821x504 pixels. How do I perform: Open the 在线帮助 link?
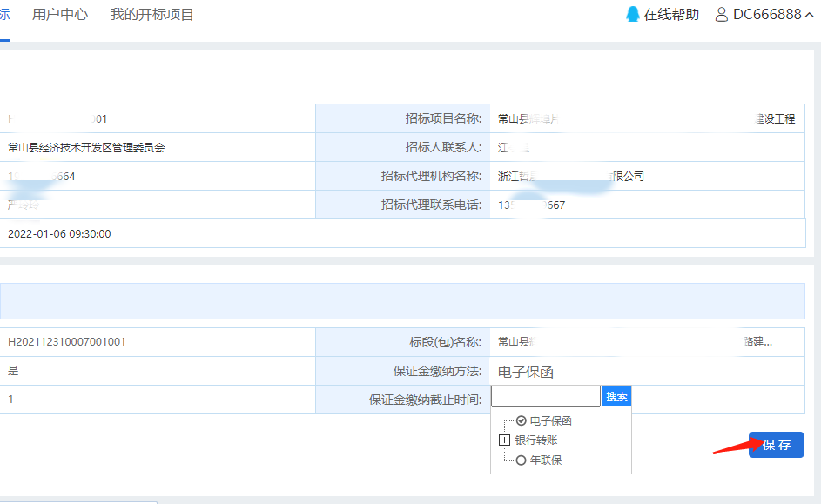pos(671,15)
